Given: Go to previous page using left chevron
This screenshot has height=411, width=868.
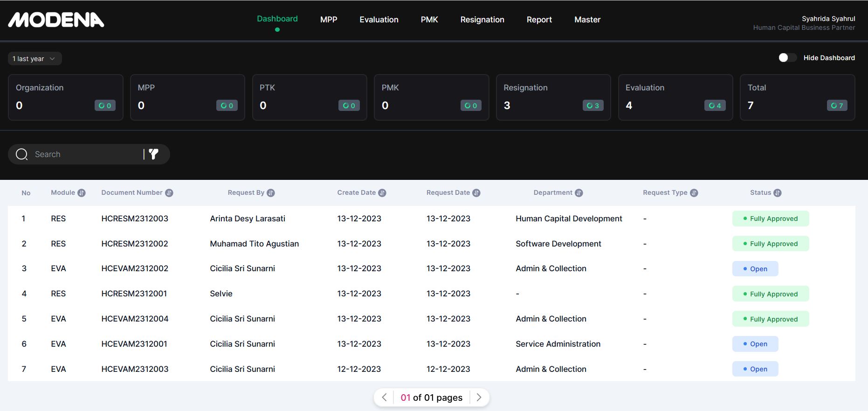Looking at the screenshot, I should [x=384, y=397].
